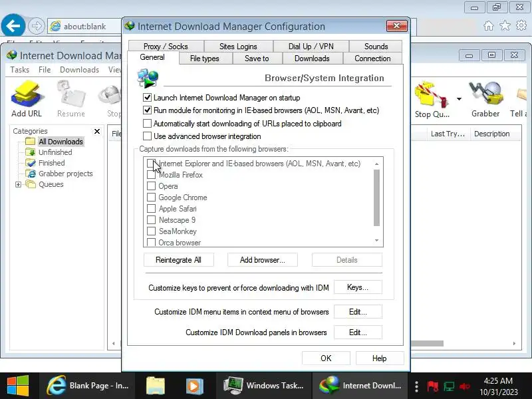
Task: Switch to the Connection tab
Action: [x=372, y=59]
